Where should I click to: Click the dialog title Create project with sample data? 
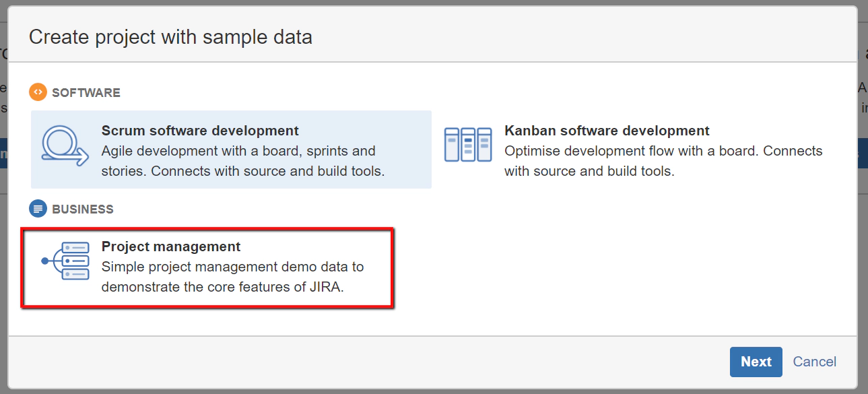click(171, 36)
